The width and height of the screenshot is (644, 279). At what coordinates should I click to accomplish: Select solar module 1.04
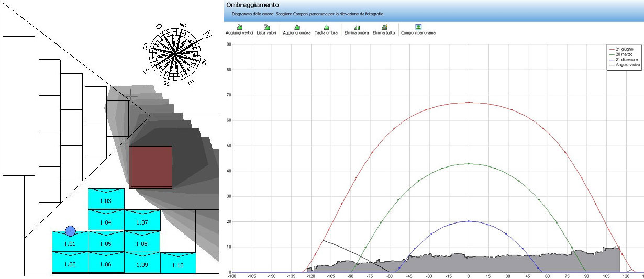(x=106, y=220)
